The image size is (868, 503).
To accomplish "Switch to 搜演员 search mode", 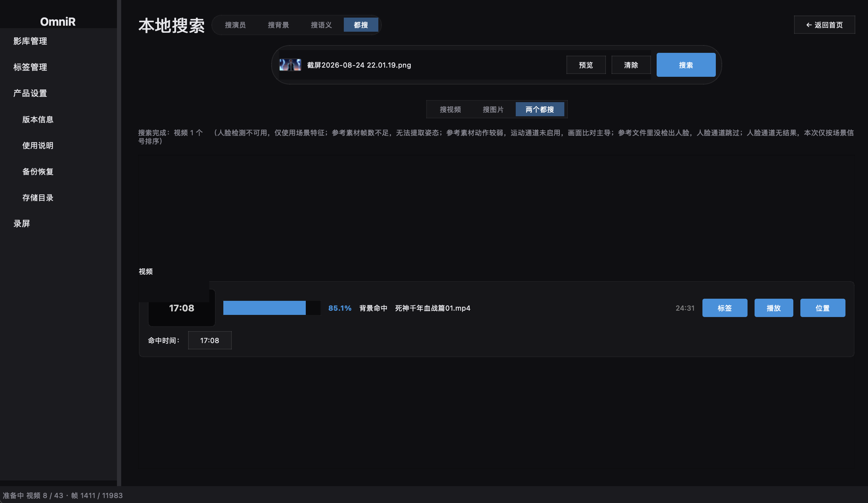I will coord(235,25).
